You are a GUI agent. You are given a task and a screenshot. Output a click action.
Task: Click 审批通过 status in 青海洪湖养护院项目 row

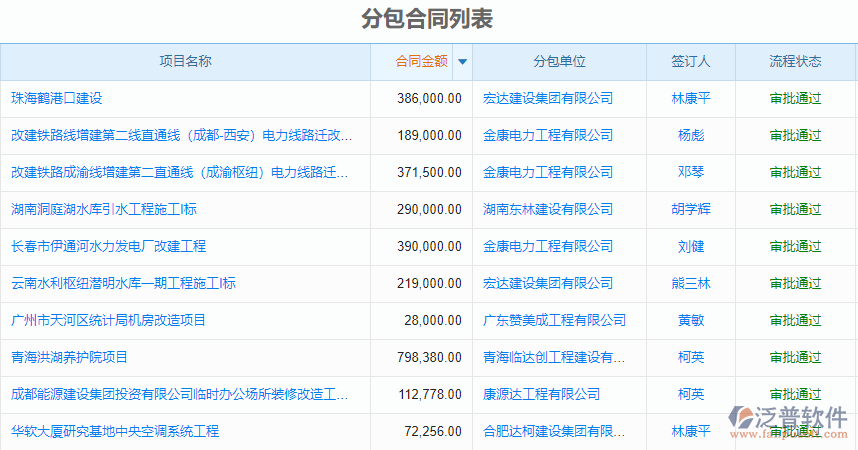(796, 357)
